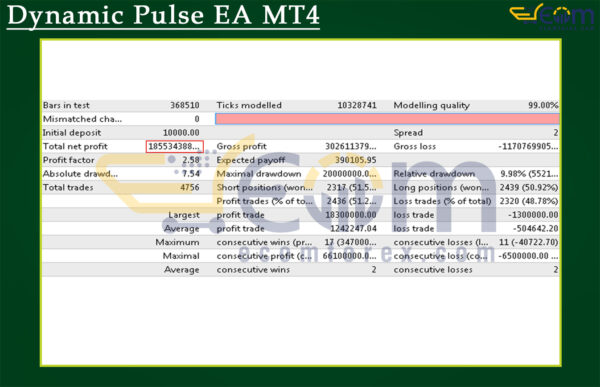Click the Modelling quality value 99.00%

[x=543, y=105]
